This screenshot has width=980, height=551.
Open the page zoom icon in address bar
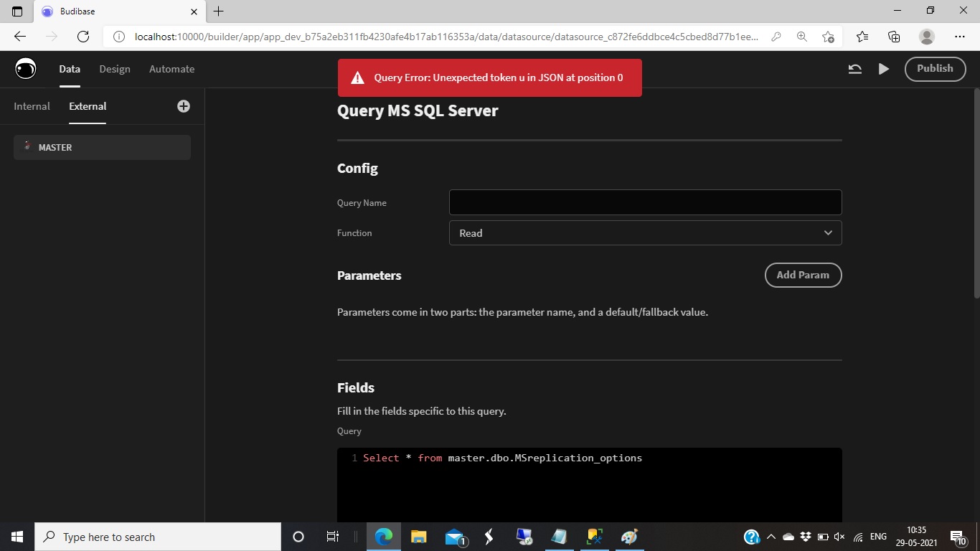(x=802, y=35)
